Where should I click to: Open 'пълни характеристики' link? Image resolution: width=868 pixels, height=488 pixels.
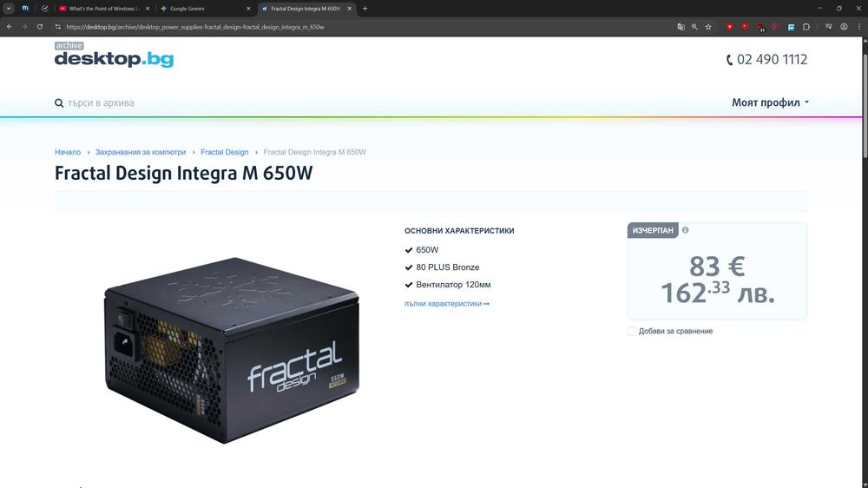[447, 304]
